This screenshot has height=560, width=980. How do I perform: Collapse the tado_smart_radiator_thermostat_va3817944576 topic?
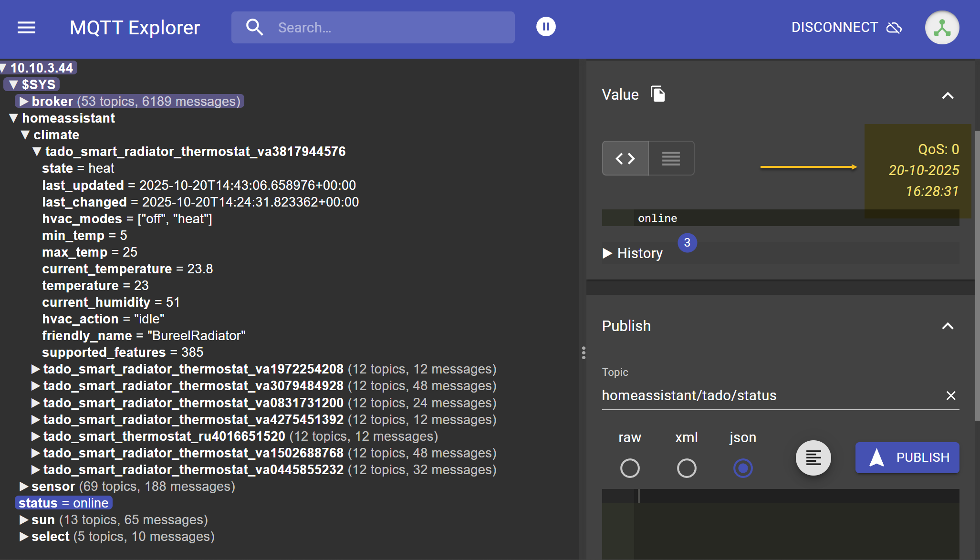click(x=36, y=151)
